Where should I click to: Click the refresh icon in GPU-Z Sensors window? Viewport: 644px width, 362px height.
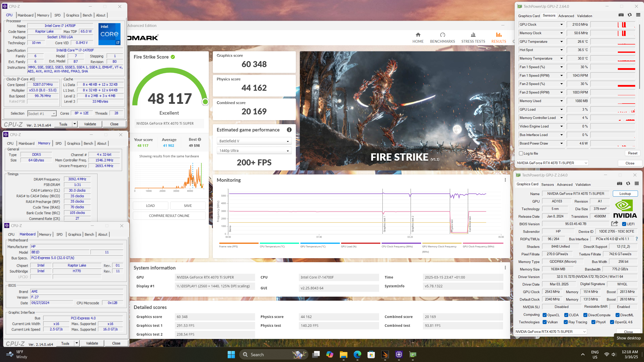pos(629,15)
